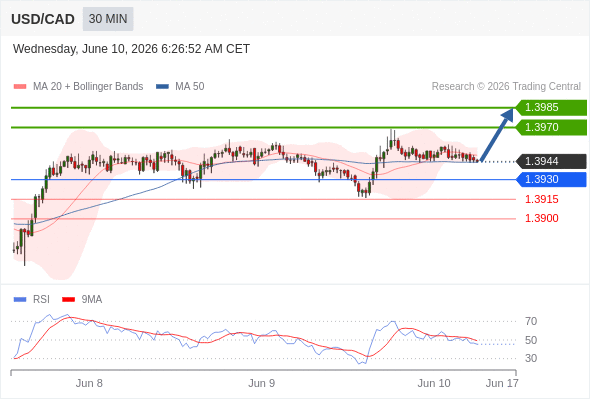This screenshot has height=400, width=590.
Task: Click the 1.3985 resistance price tag
Action: (x=551, y=108)
